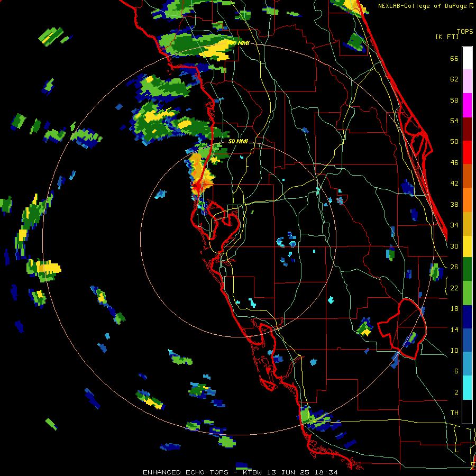Click the bright red legend swatch near 50
This screenshot has height=476, width=476.
pyautogui.click(x=467, y=152)
